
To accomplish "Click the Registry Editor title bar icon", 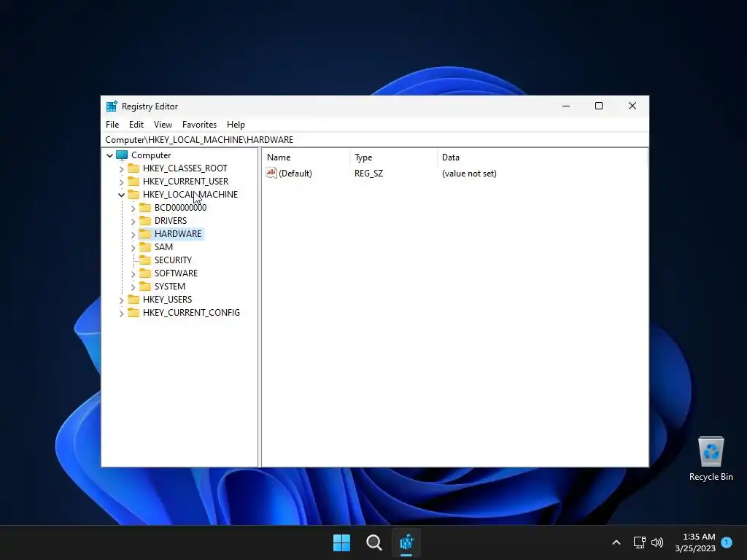I will [112, 106].
